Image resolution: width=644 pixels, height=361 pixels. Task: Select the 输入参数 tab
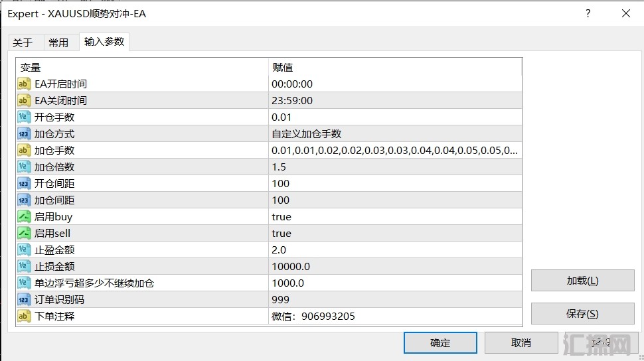(104, 42)
